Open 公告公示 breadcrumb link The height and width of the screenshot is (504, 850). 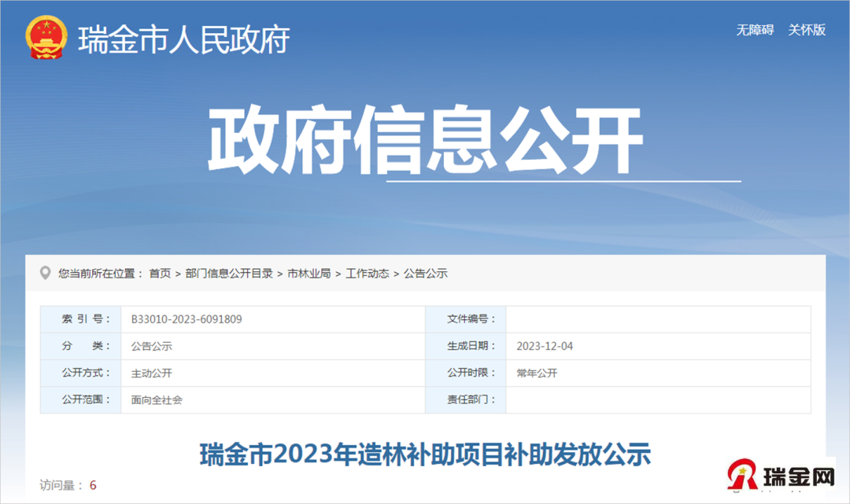coord(426,274)
